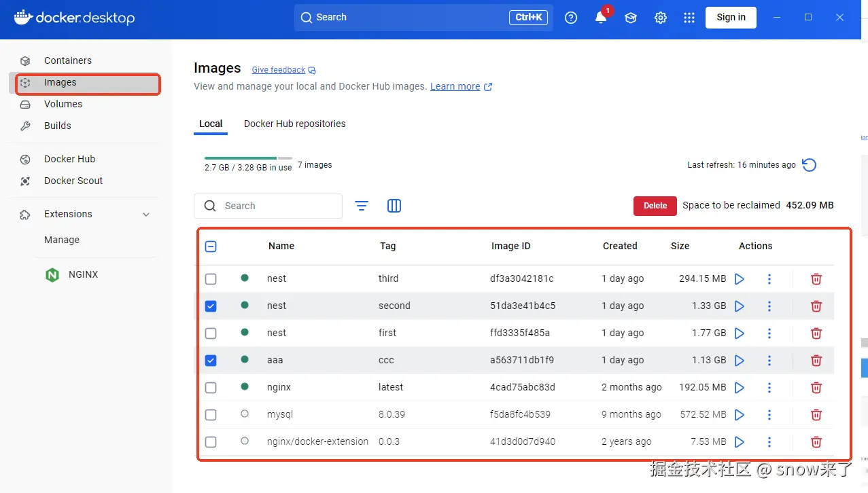
Task: Refresh the images list
Action: tap(809, 165)
